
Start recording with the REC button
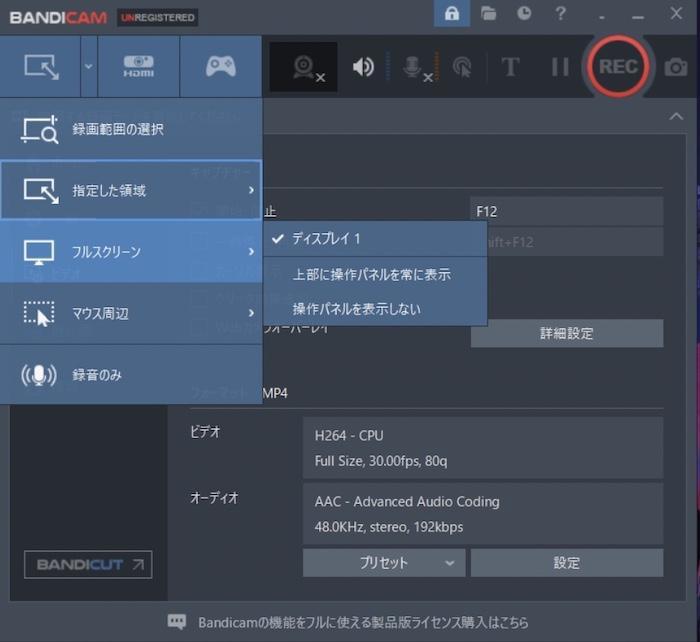pos(618,67)
